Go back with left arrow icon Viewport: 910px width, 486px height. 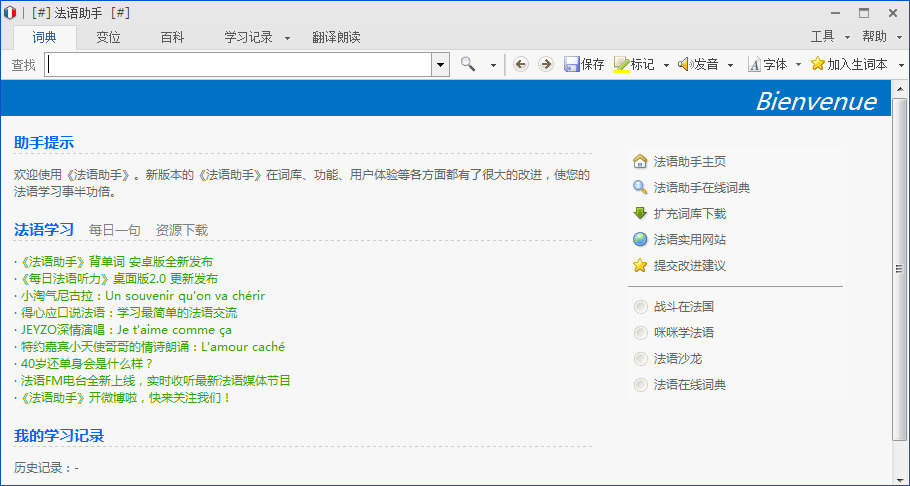point(521,64)
